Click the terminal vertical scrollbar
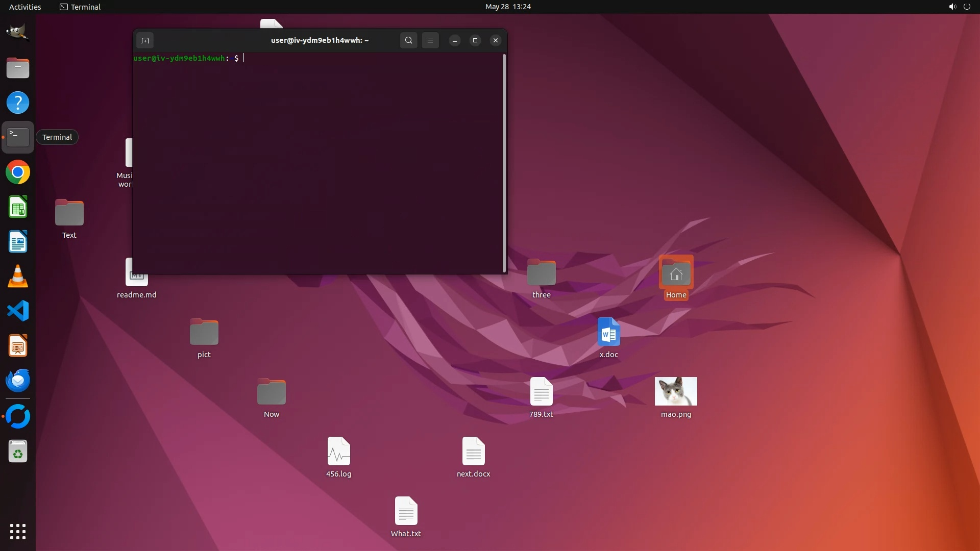The width and height of the screenshot is (980, 551). click(504, 163)
